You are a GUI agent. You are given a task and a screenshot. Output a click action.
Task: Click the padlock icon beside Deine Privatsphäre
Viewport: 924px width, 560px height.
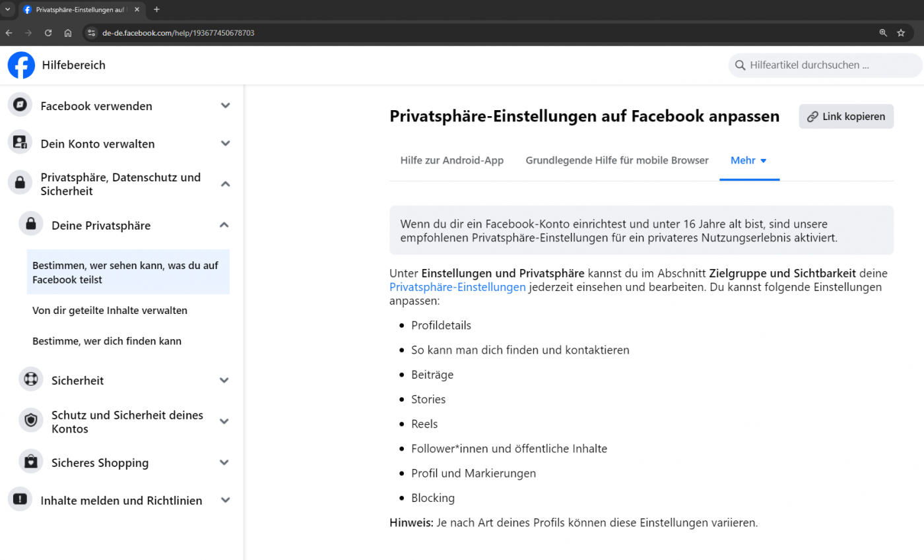pyautogui.click(x=30, y=225)
